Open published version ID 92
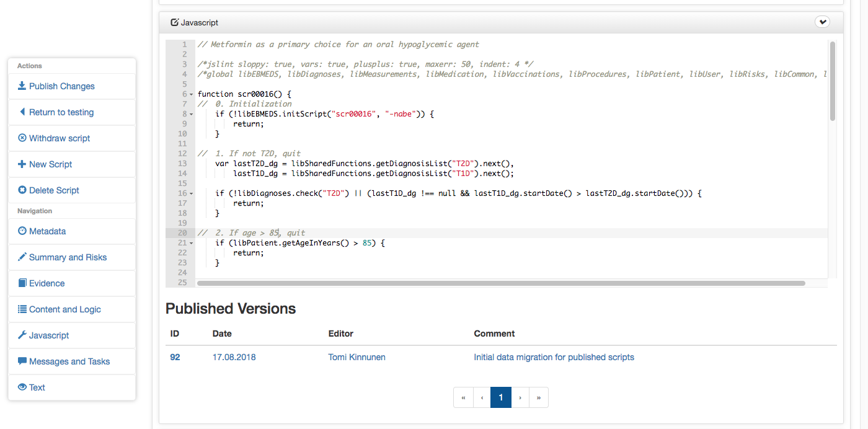Image resolution: width=868 pixels, height=429 pixels. (x=175, y=357)
